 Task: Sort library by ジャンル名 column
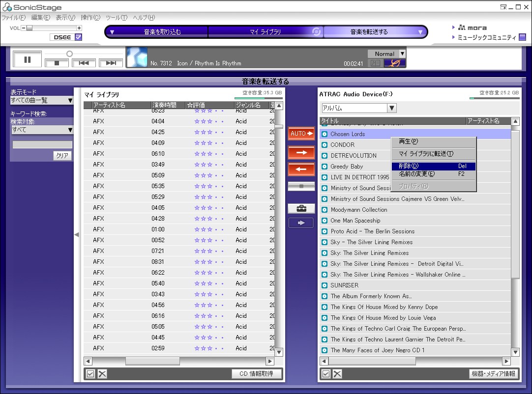[251, 105]
